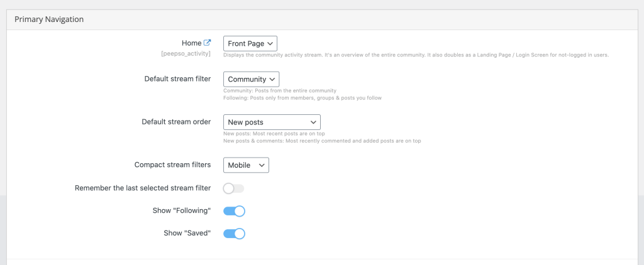The height and width of the screenshot is (265, 644).
Task: Select the [peepso_activity] shortcode text
Action: 186,54
